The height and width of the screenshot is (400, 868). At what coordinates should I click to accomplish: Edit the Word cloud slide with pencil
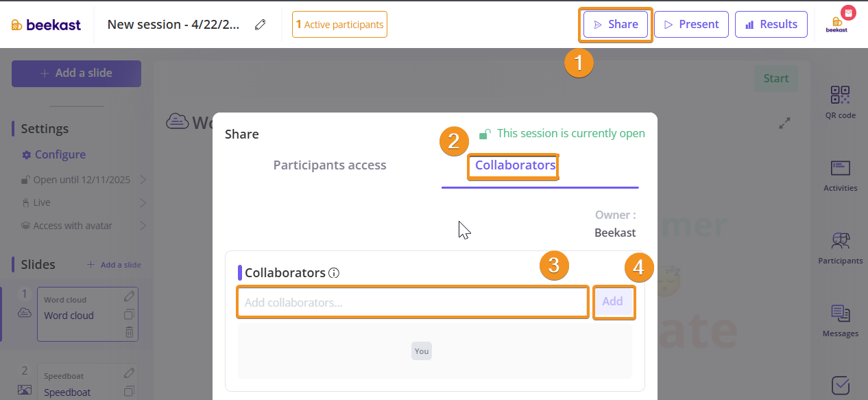click(130, 296)
